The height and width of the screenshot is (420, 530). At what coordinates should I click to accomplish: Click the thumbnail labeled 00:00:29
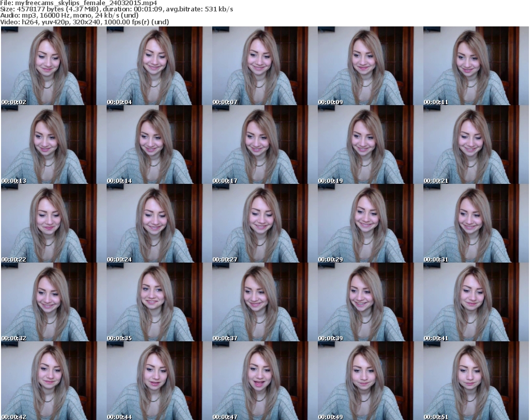point(370,224)
